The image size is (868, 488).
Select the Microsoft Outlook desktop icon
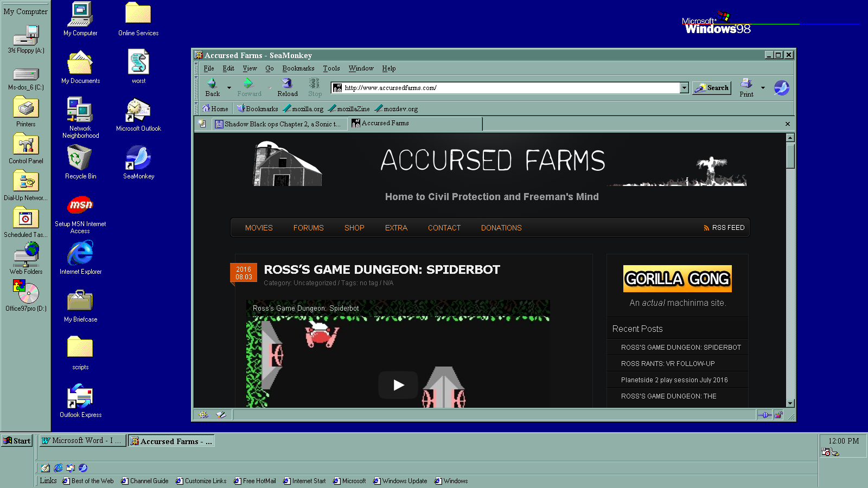pyautogui.click(x=138, y=114)
